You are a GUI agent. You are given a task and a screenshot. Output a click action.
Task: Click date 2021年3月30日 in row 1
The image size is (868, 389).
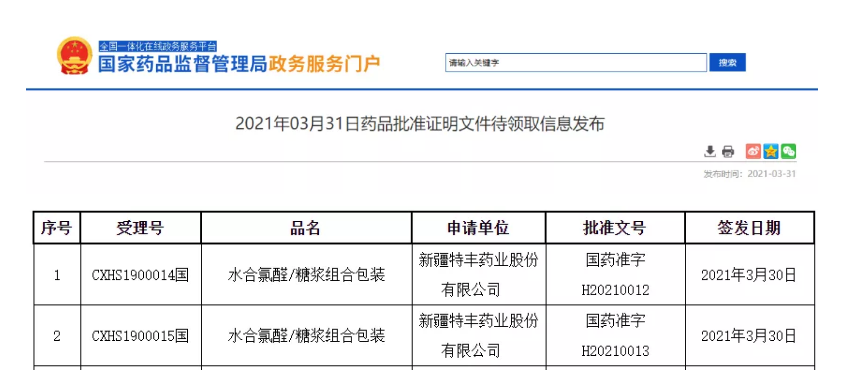pyautogui.click(x=748, y=275)
